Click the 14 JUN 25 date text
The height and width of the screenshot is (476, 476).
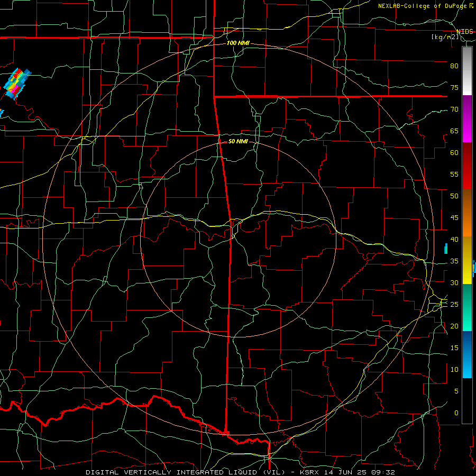(346, 472)
